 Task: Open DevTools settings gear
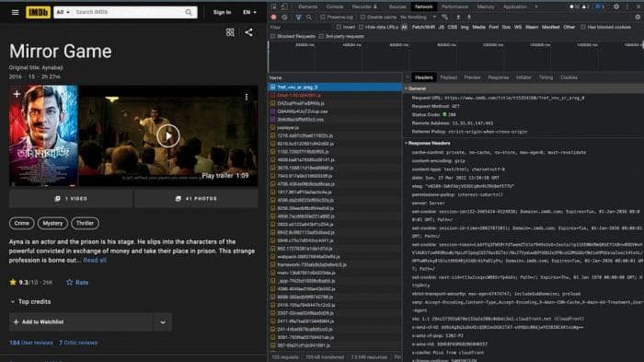pyautogui.click(x=616, y=6)
